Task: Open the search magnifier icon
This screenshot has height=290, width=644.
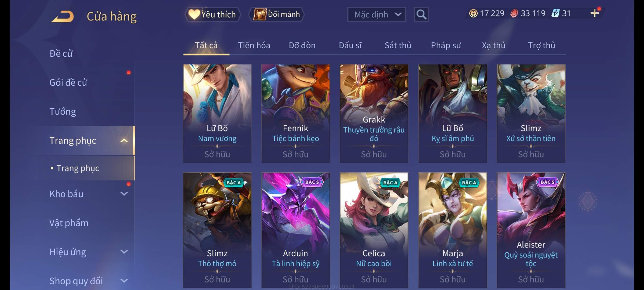Action: [421, 15]
